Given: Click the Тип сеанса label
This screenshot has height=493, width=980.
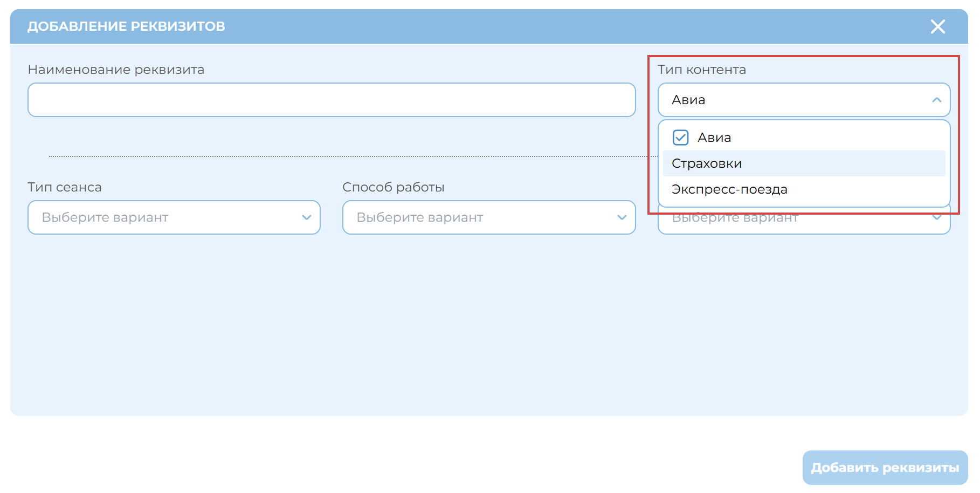Looking at the screenshot, I should pos(65,187).
